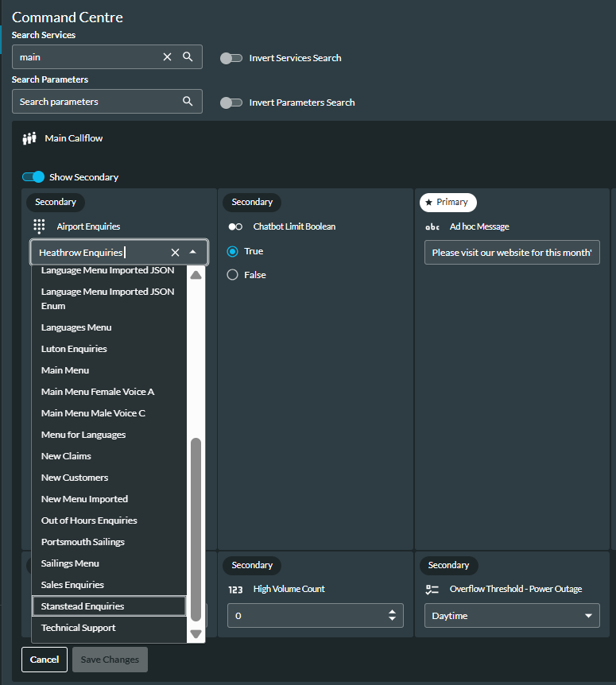Collapse the Airport Enquiries dropdown arrow
Screen dimensions: 616x685
pyautogui.click(x=192, y=252)
